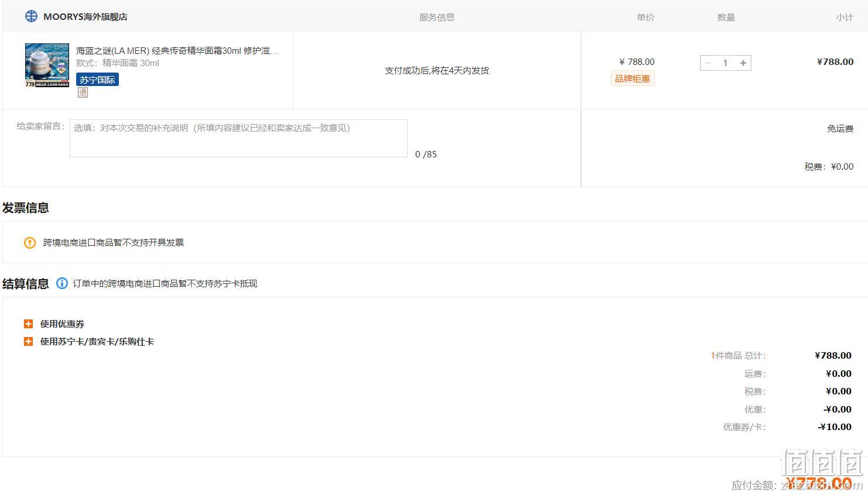Click the ¥788.00 subtotal amount
Screen dimensions: 868x495
coord(835,61)
